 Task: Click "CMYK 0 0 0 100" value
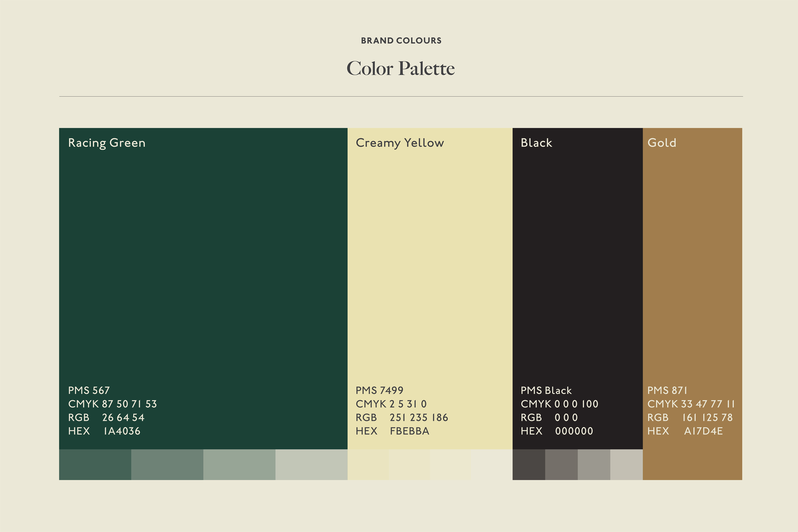pyautogui.click(x=560, y=404)
